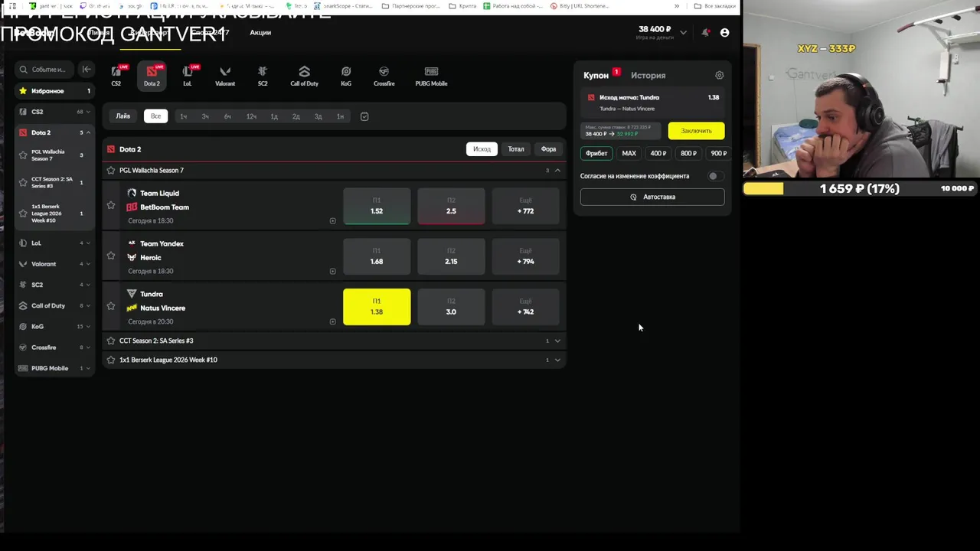Screen dimensions: 980x551
Task: Favorite the Tundra vs Natus Vincere match star
Action: click(x=111, y=306)
